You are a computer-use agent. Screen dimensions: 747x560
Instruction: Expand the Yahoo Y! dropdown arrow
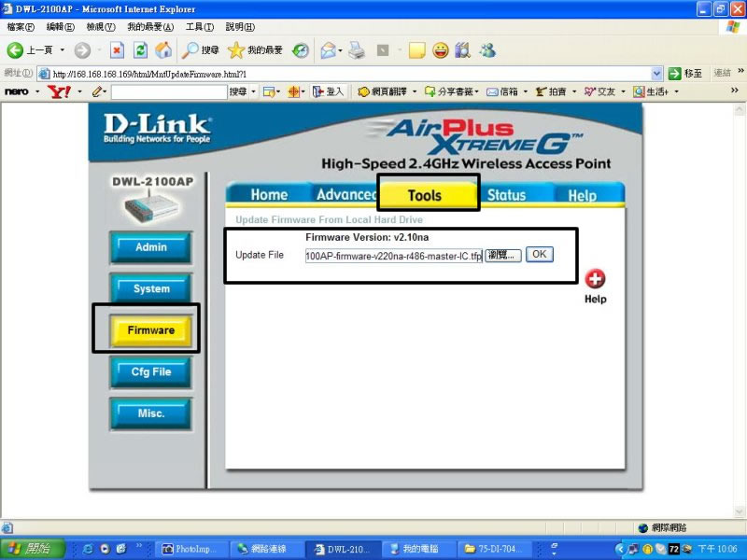click(x=79, y=91)
